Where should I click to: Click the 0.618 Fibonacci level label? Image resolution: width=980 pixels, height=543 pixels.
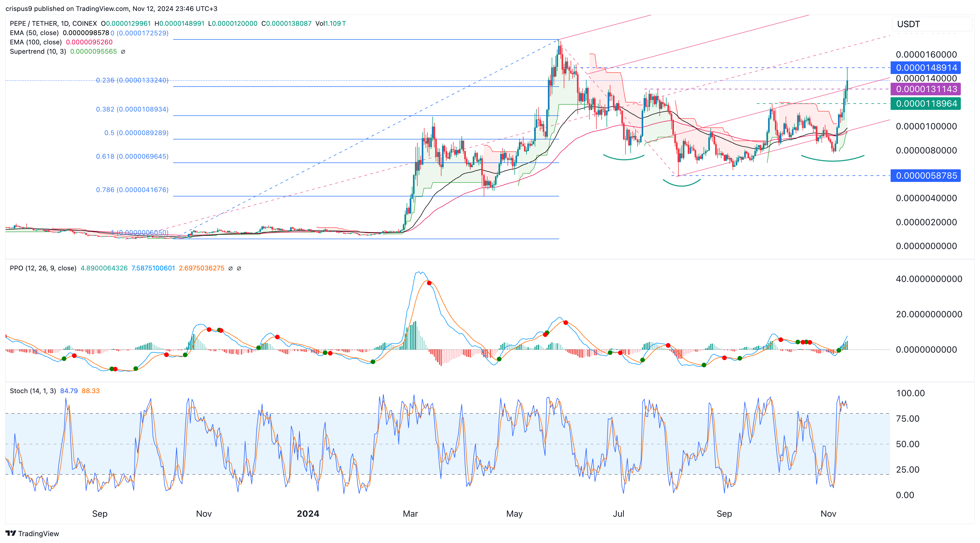(132, 156)
